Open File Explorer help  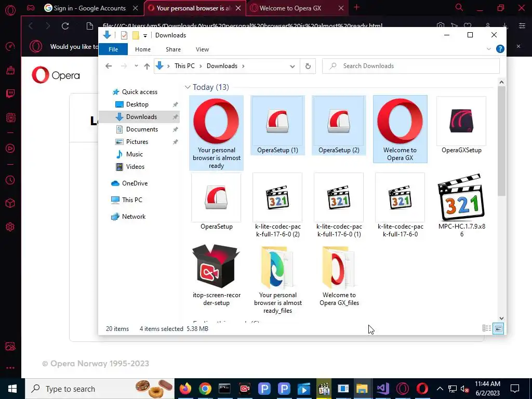[x=500, y=49]
